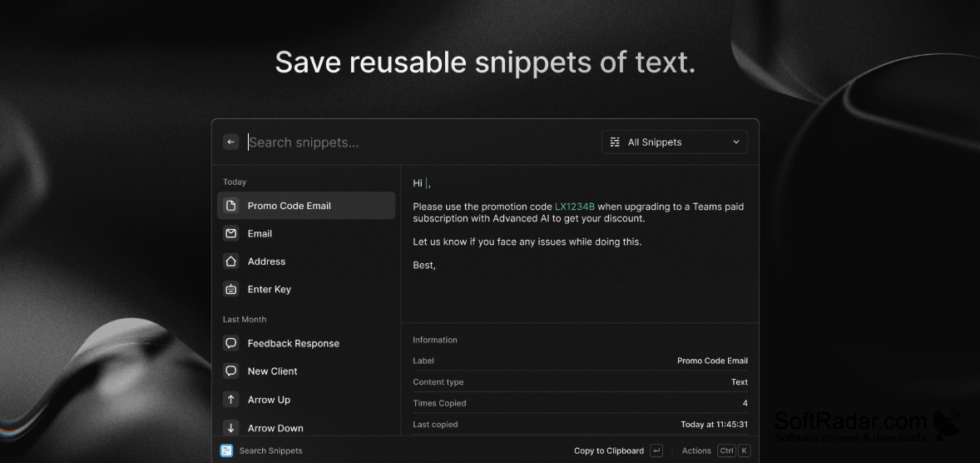Expand the dropdown chevron next to All Snippets
Viewport: 980px width, 463px height.
(x=735, y=142)
